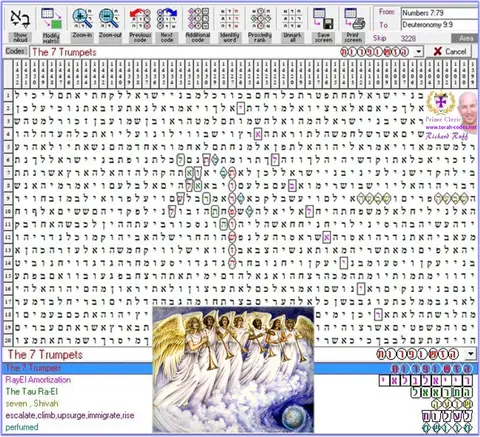
Task: Click the From field showing Numbers 7:79
Action: tap(439, 13)
